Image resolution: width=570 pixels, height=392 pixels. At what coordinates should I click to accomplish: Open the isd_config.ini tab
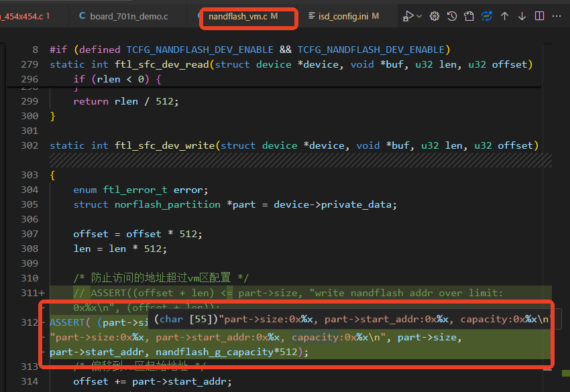pyautogui.click(x=343, y=16)
